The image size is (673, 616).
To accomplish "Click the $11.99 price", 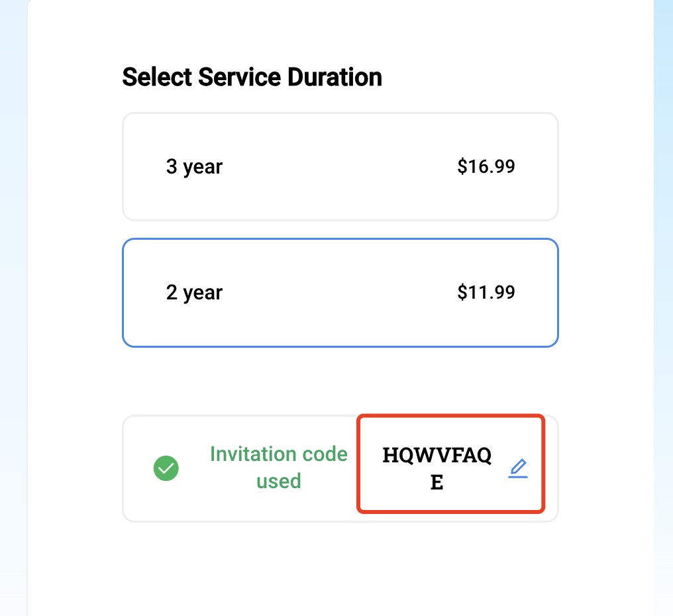I will coord(486,292).
